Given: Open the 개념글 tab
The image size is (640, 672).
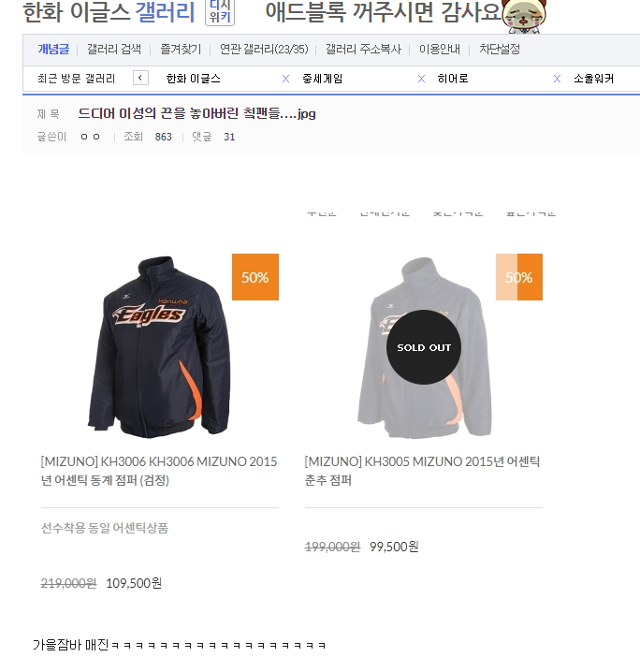Looking at the screenshot, I should point(53,50).
